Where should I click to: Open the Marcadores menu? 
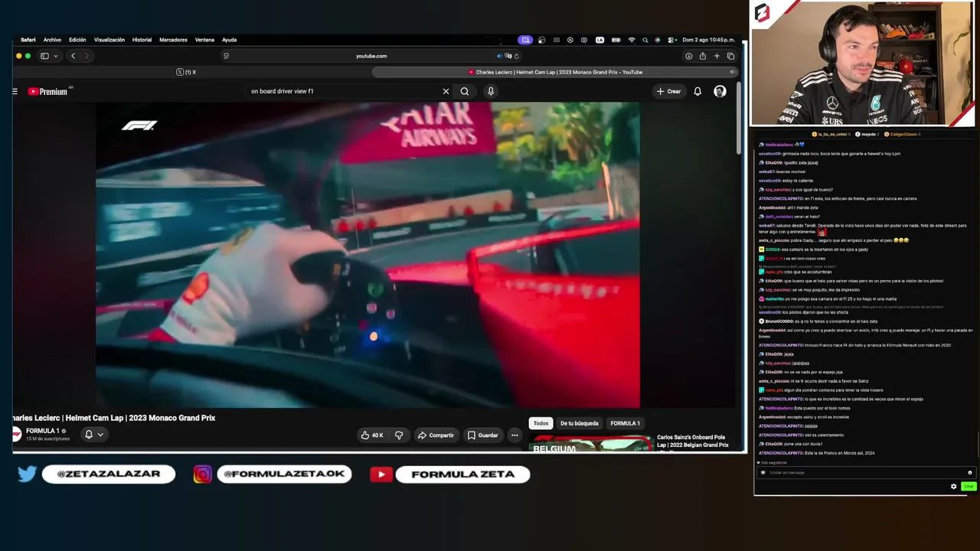point(173,40)
